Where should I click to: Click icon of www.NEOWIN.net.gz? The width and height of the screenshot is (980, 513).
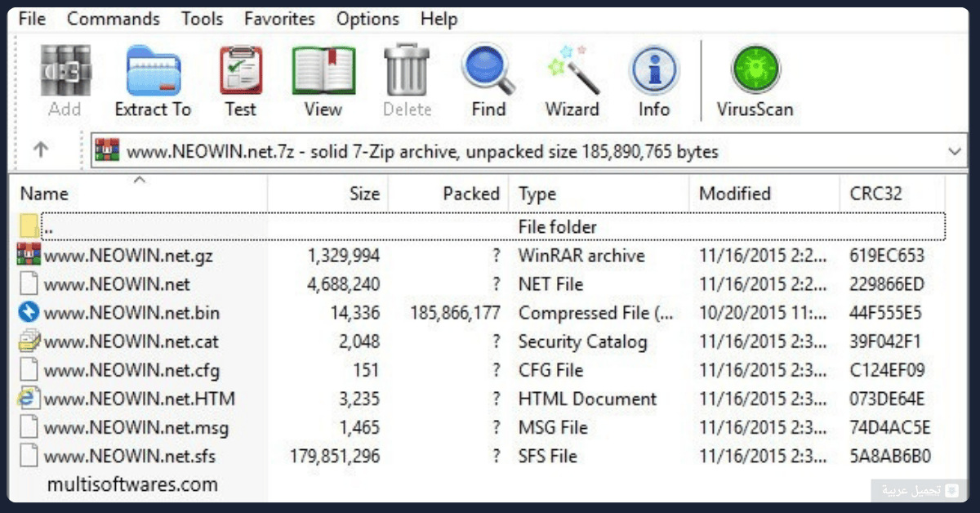pyautogui.click(x=29, y=255)
